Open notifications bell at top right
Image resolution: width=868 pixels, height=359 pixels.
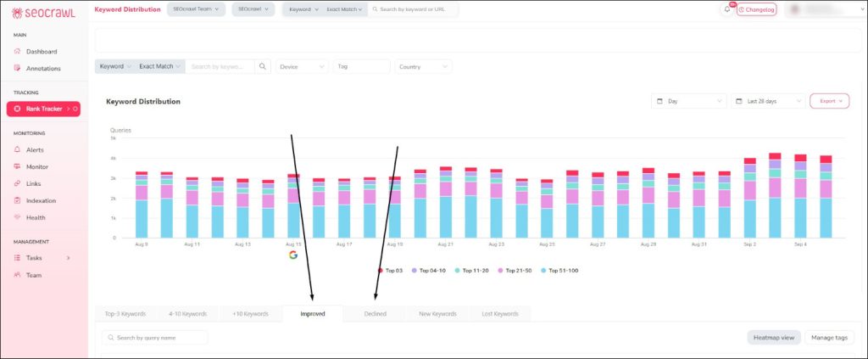[x=727, y=9]
